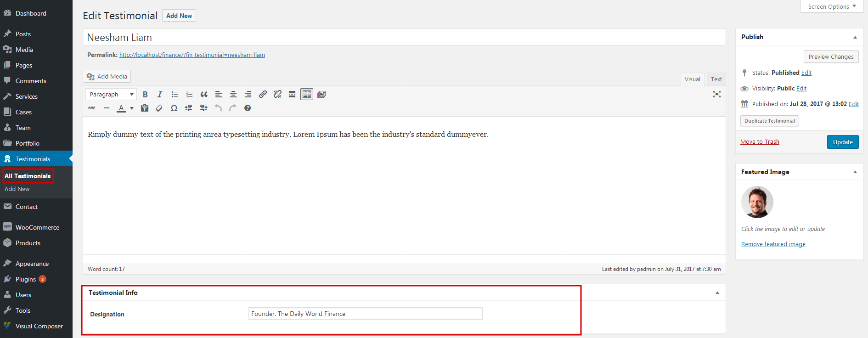
Task: Open the testimonial permalink URL
Action: point(192,55)
